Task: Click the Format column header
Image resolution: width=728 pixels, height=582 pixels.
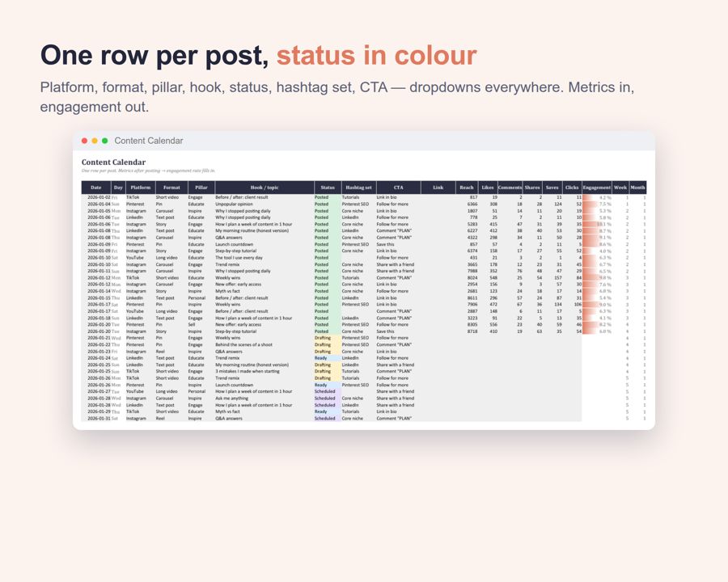Action: 171,188
